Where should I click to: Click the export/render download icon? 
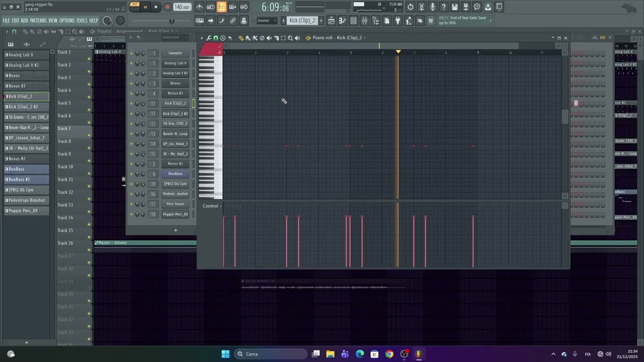488,7
